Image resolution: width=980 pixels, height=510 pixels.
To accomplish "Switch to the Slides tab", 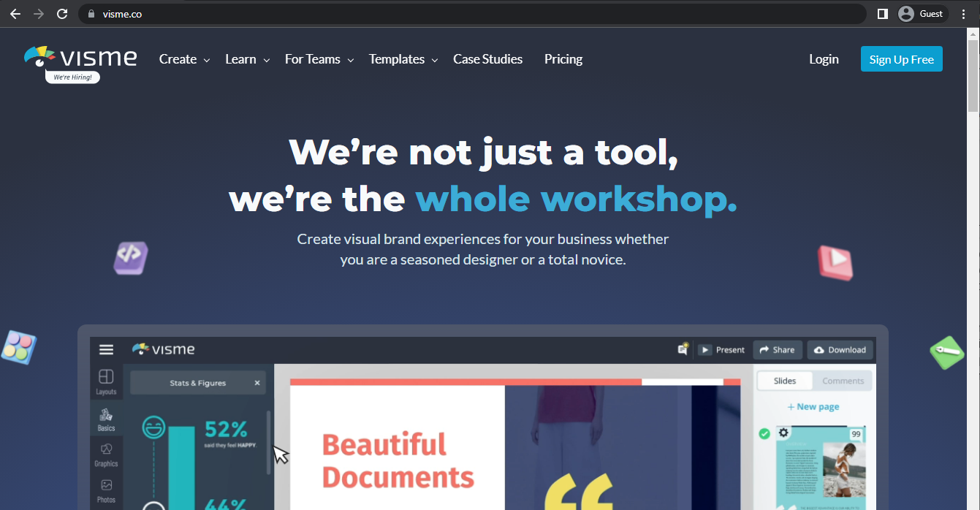I will pyautogui.click(x=784, y=381).
